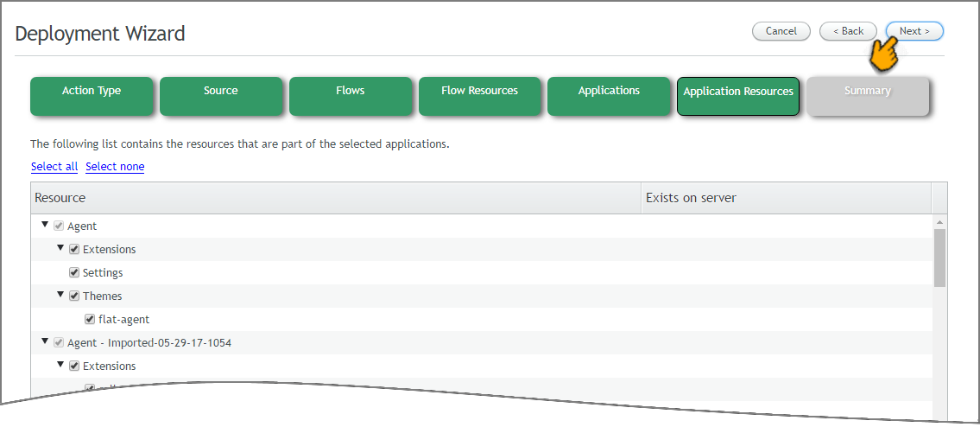Collapse the Agent - Imported-05-29-17-1054 node
The width and height of the screenshot is (980, 427).
pyautogui.click(x=45, y=341)
